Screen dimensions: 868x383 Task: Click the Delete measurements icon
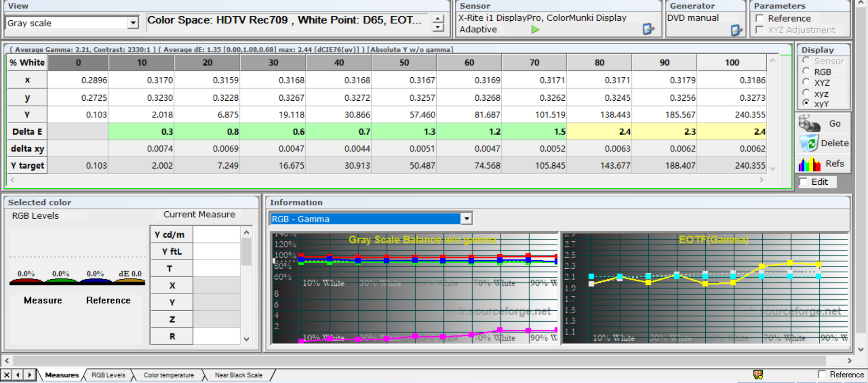click(809, 143)
